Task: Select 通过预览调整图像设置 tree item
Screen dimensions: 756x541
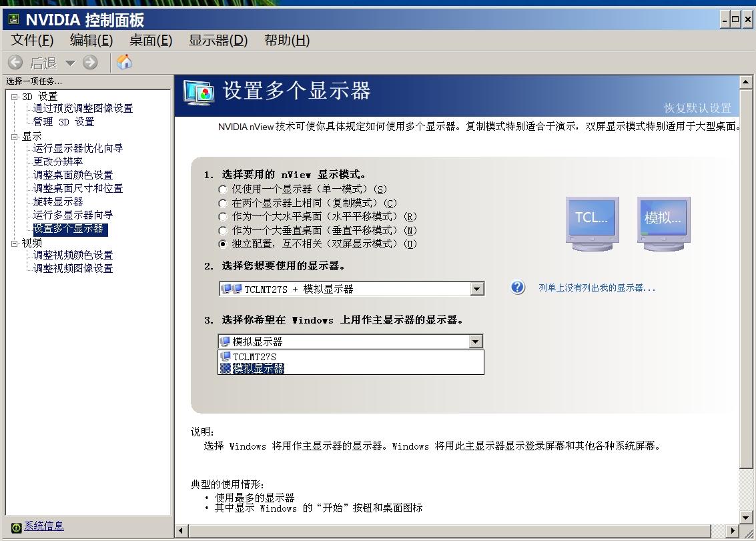Action: click(83, 109)
